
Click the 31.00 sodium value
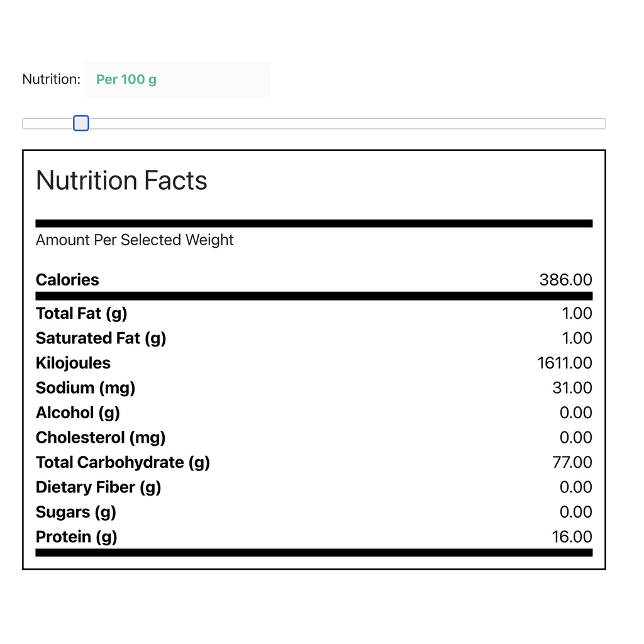coord(572,388)
